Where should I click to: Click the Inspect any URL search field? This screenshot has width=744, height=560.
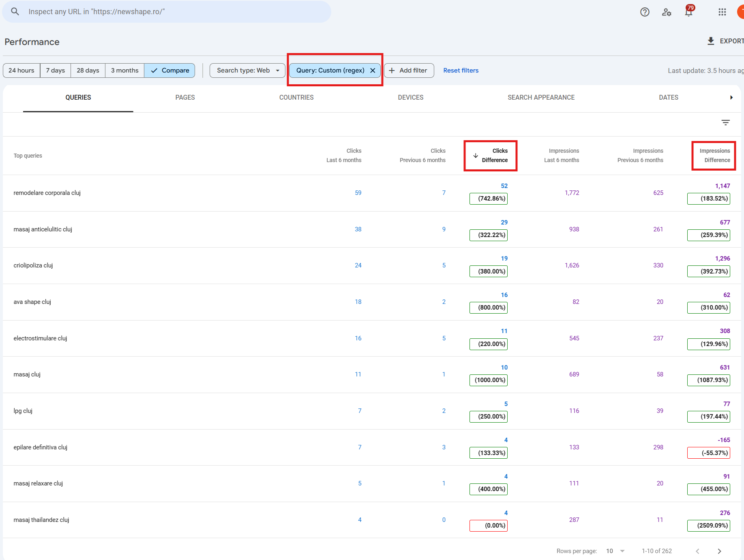click(167, 12)
